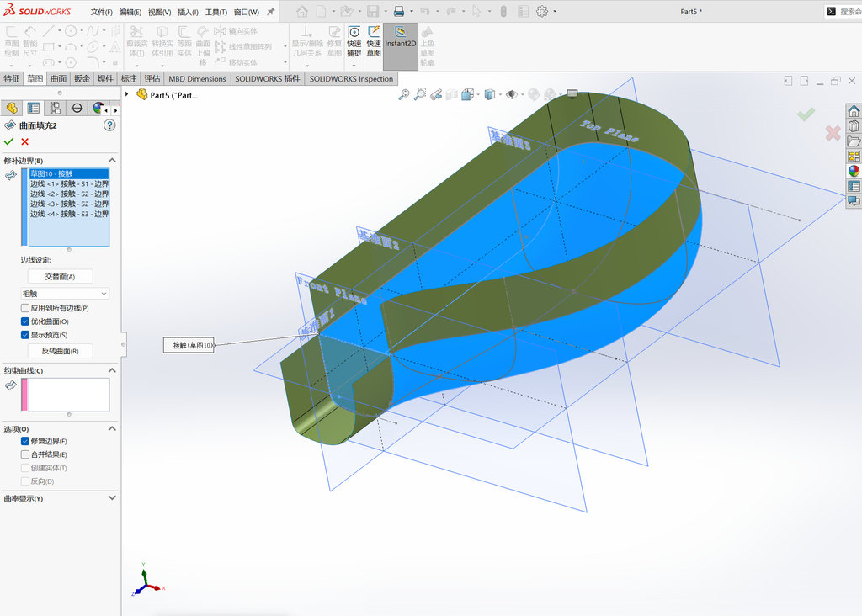Switch to the 曲面 tab
The height and width of the screenshot is (616, 862).
click(58, 78)
